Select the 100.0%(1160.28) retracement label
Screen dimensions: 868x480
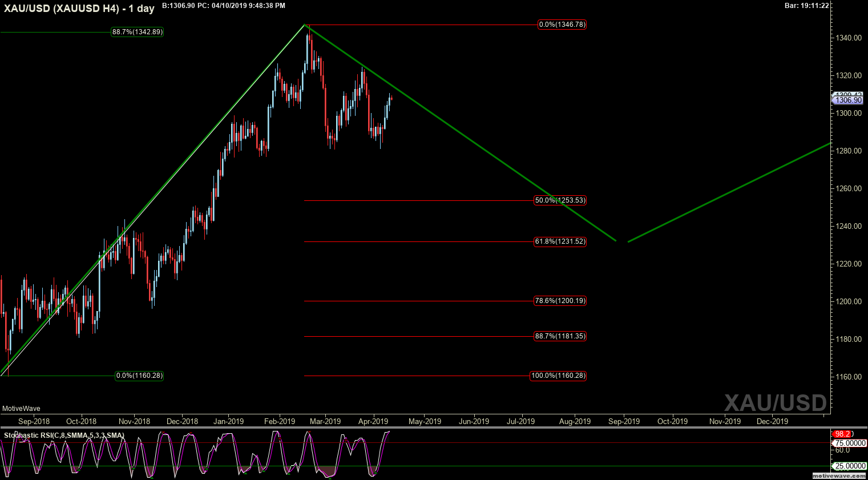coord(558,376)
